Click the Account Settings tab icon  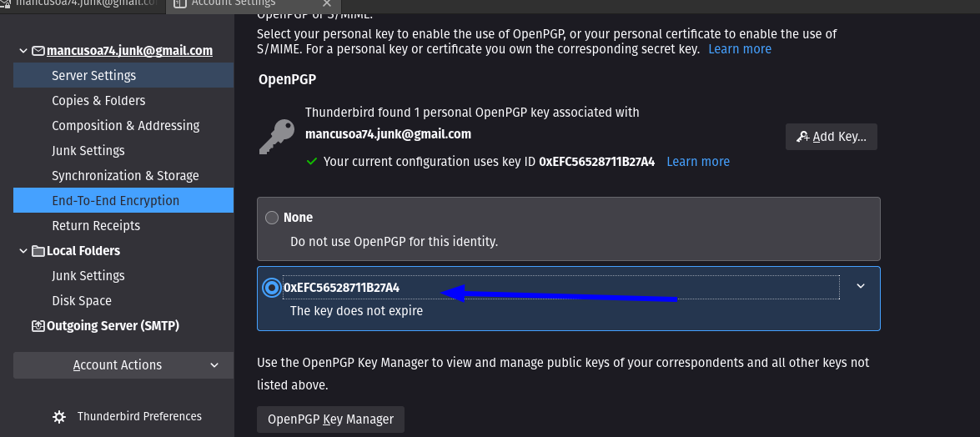180,3
